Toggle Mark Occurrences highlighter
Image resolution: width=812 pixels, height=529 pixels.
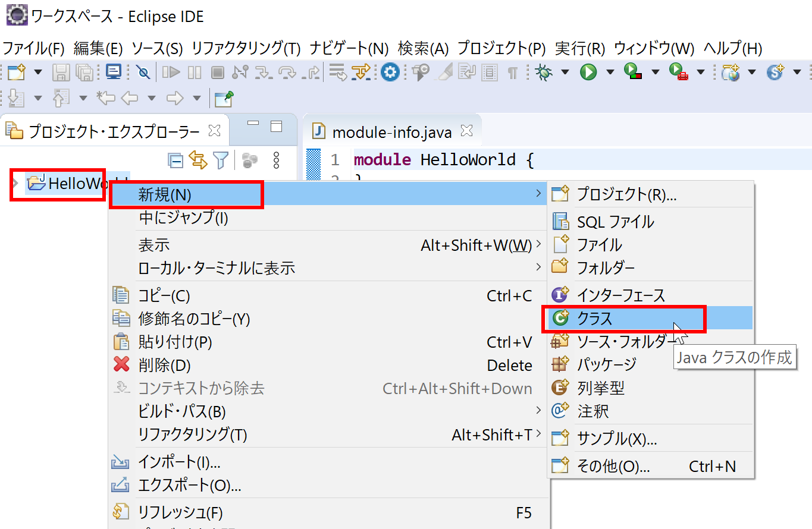coord(443,73)
